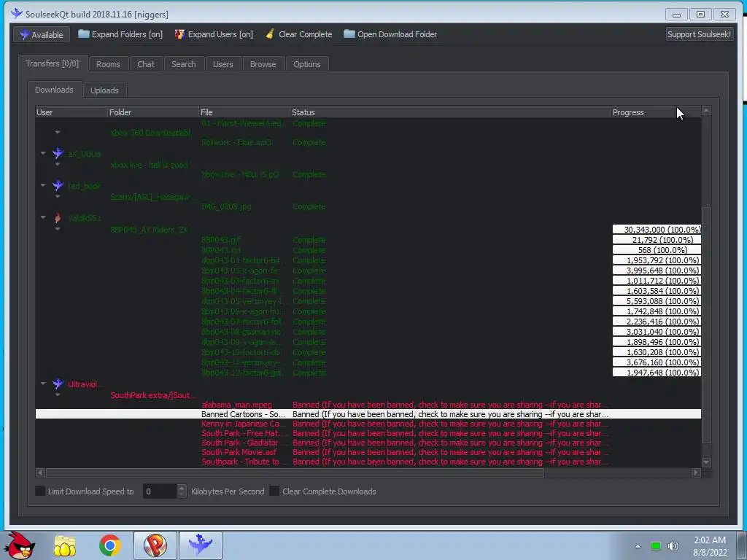Viewport: 747px width, 560px height.
Task: Open Download Folder from toolbar
Action: [x=390, y=34]
